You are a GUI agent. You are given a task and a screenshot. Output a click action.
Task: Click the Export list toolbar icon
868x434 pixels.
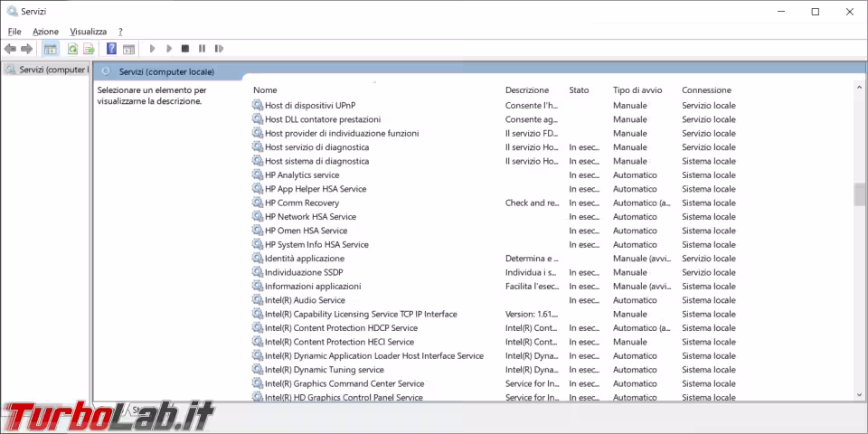click(90, 49)
